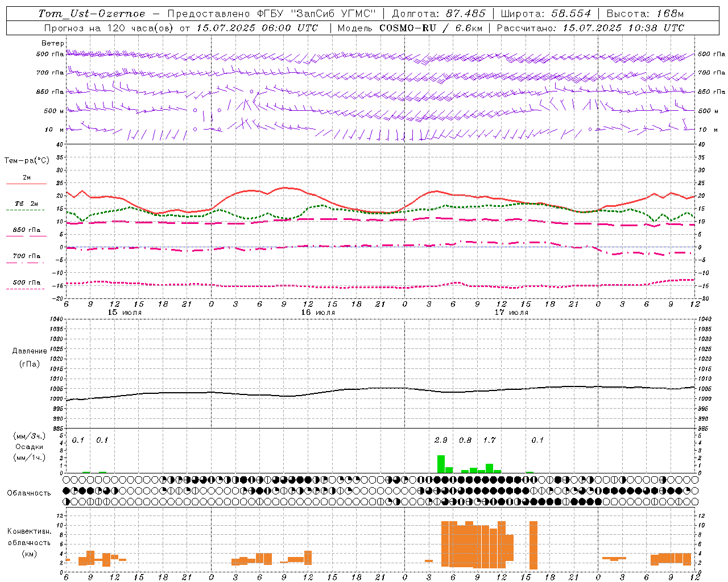Click the pink dotted legend line beneath '500 гПа'
This screenshot has height=582, width=728.
(25, 289)
